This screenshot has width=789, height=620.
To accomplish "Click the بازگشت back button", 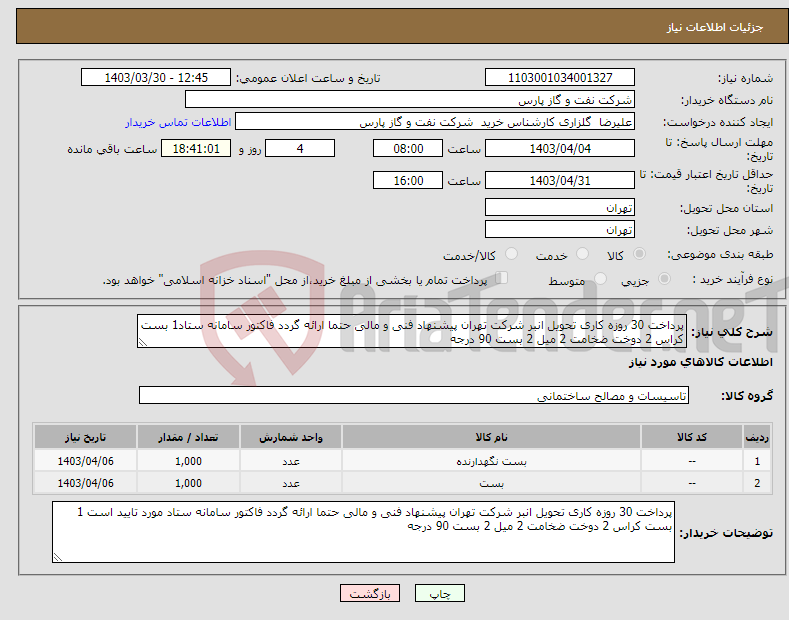I will click(x=370, y=593).
